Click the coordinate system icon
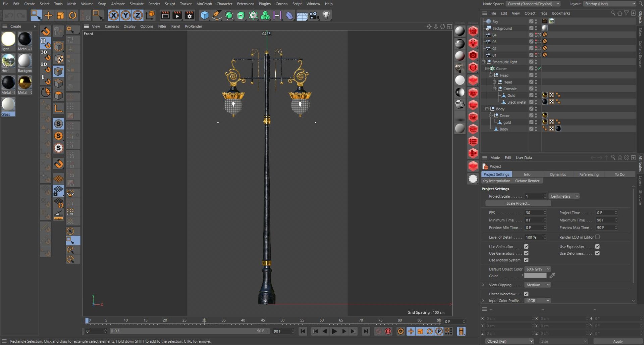 click(x=151, y=15)
